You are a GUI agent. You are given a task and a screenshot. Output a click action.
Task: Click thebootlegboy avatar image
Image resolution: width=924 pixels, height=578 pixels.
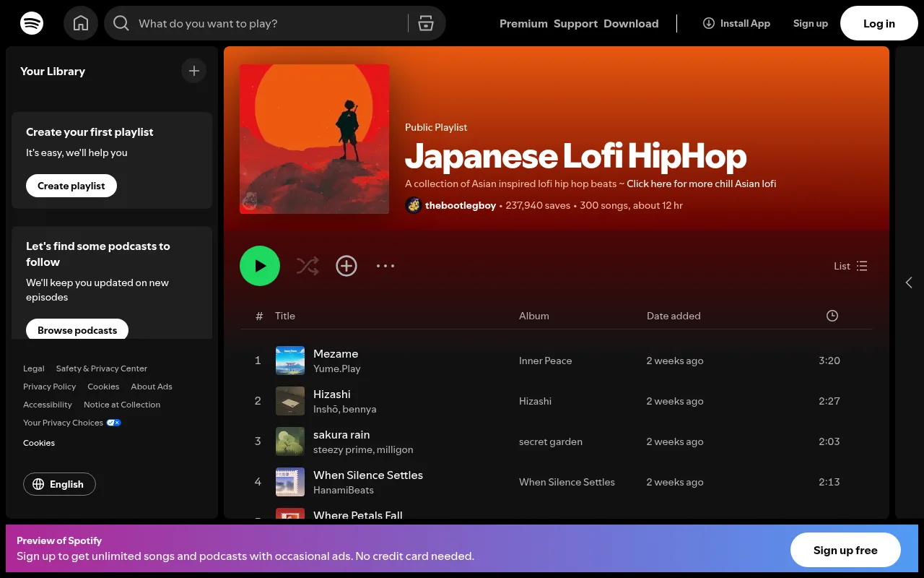click(414, 205)
